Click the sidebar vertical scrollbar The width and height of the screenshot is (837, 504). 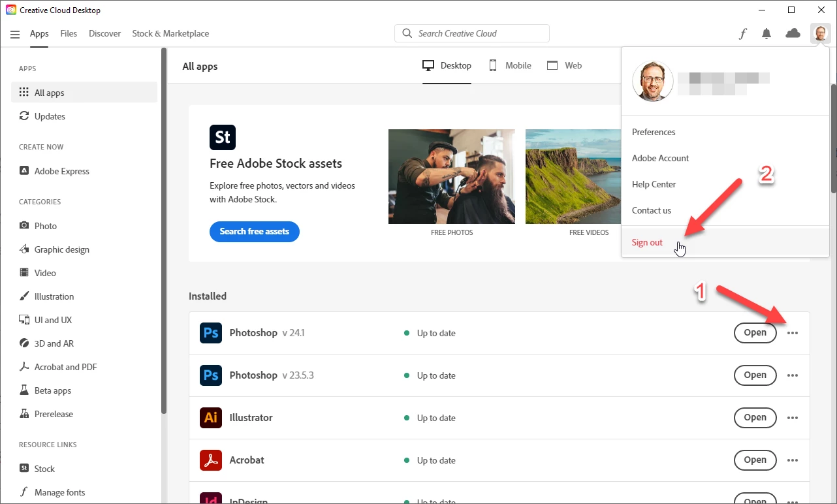(164, 232)
